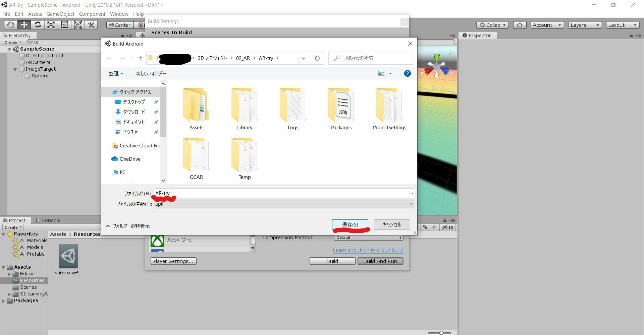Click the Build button
Screen dimensions: 644x335
[x=332, y=261]
